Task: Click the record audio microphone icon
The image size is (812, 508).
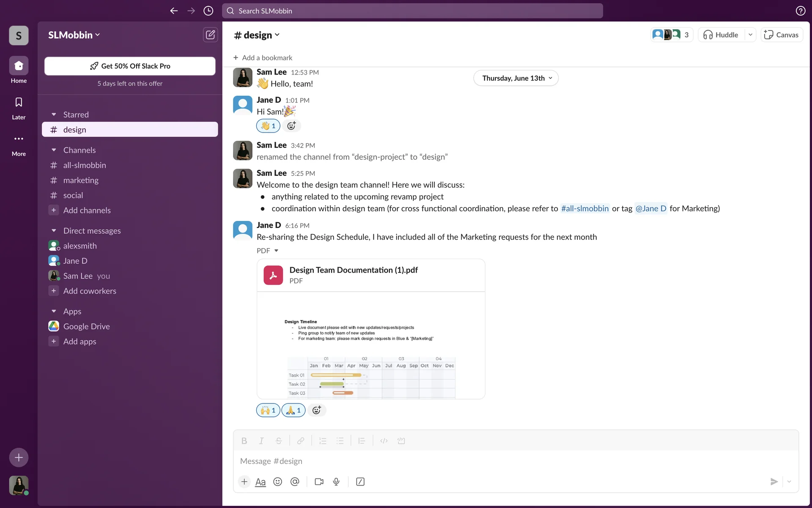Action: pos(336,482)
